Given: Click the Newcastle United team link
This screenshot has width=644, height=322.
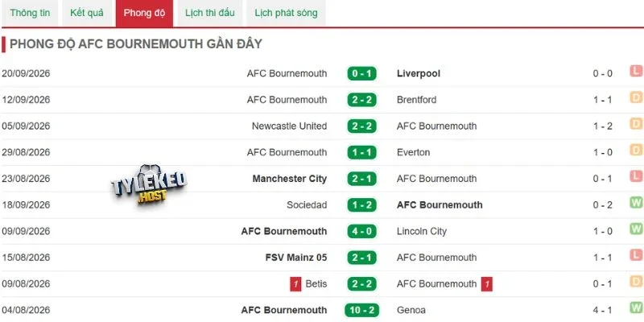Looking at the screenshot, I should pyautogui.click(x=289, y=126).
